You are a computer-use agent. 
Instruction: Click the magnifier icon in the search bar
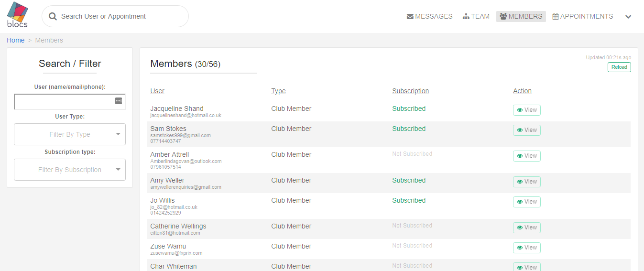click(53, 16)
